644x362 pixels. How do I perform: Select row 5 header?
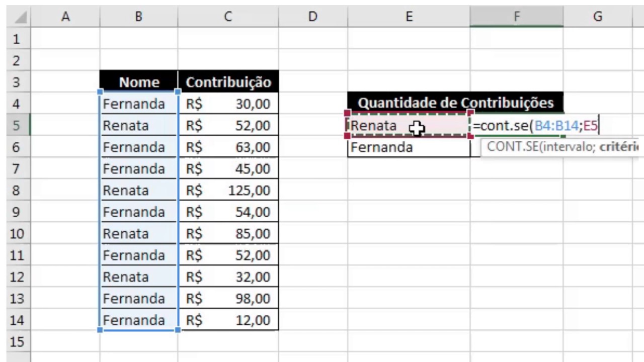[x=16, y=125]
